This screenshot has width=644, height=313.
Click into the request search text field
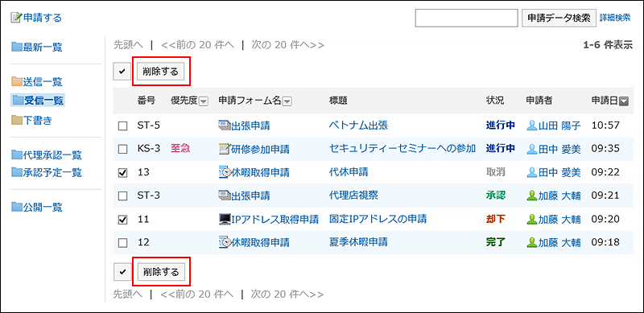(467, 18)
